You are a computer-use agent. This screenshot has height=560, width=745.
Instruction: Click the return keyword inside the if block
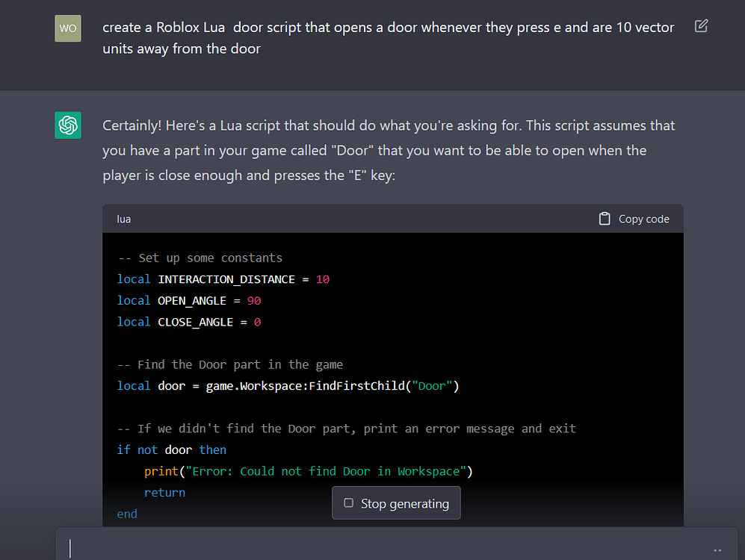164,492
